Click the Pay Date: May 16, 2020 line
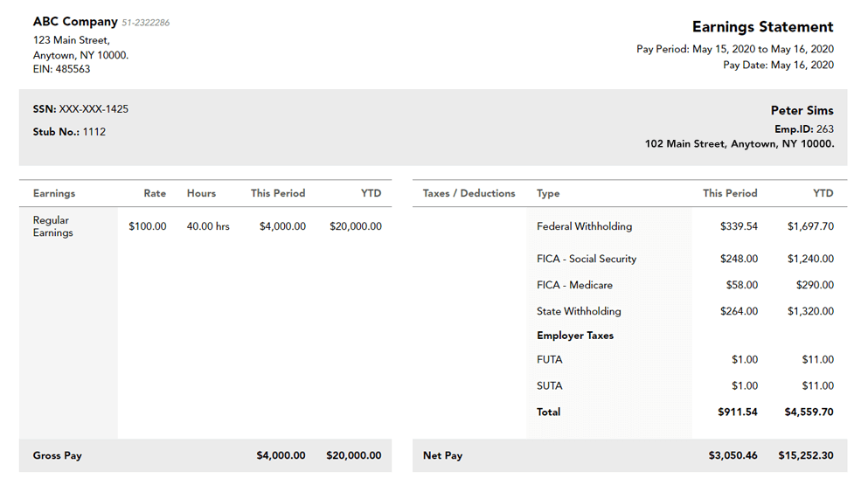Image resolution: width=868 pixels, height=485 pixels. pyautogui.click(x=777, y=65)
